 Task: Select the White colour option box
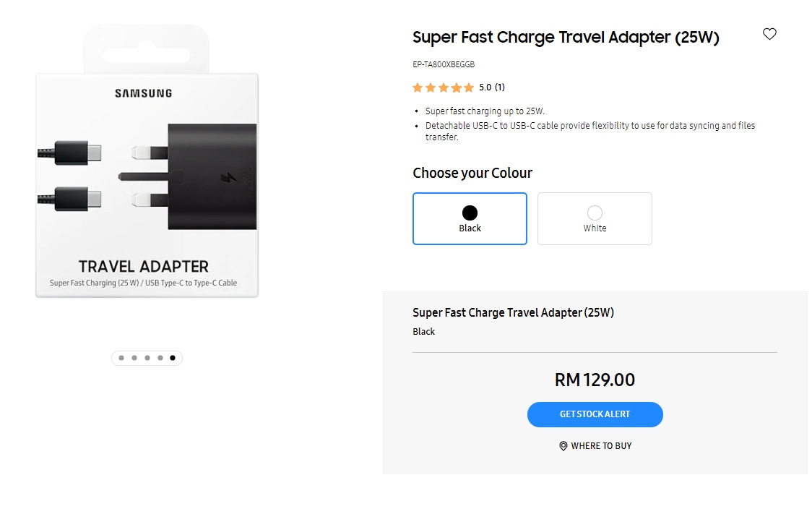[x=595, y=218]
